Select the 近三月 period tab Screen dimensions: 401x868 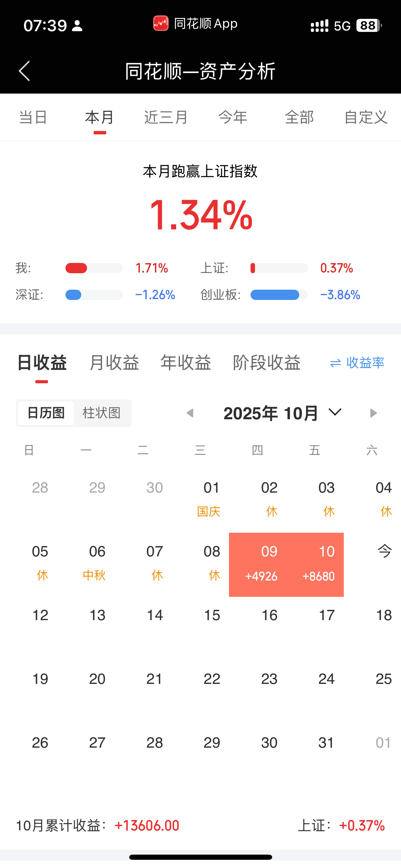click(166, 117)
